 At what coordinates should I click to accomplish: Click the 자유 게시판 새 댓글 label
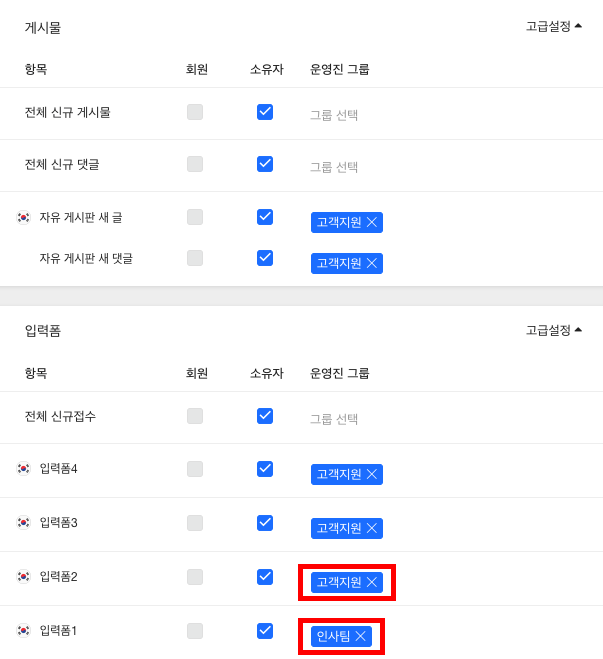[86, 258]
